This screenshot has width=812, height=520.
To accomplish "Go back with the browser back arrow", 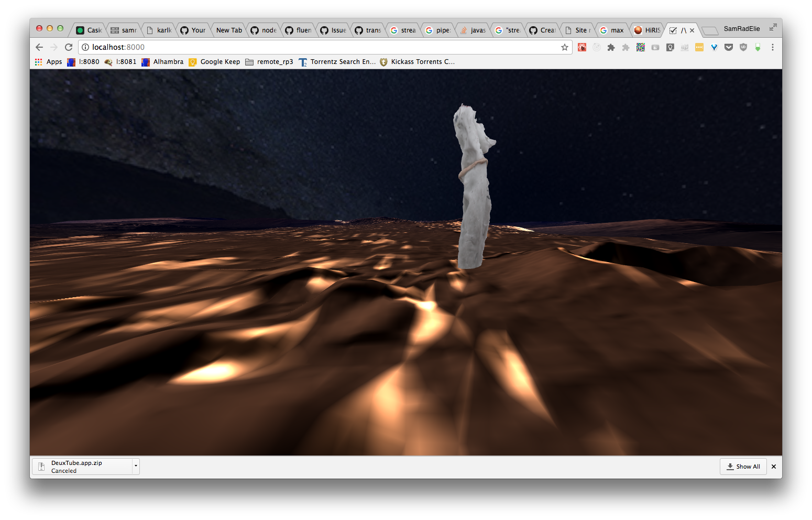I will [x=39, y=47].
